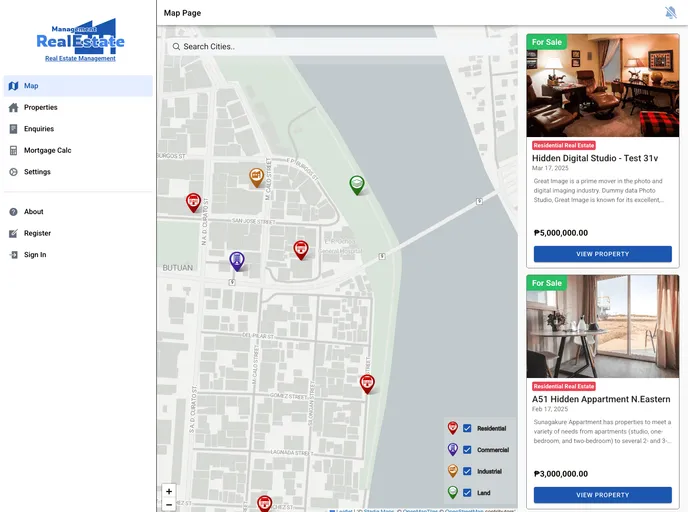Uncheck the Commercial layer checkbox
The width and height of the screenshot is (688, 512).
click(x=467, y=450)
